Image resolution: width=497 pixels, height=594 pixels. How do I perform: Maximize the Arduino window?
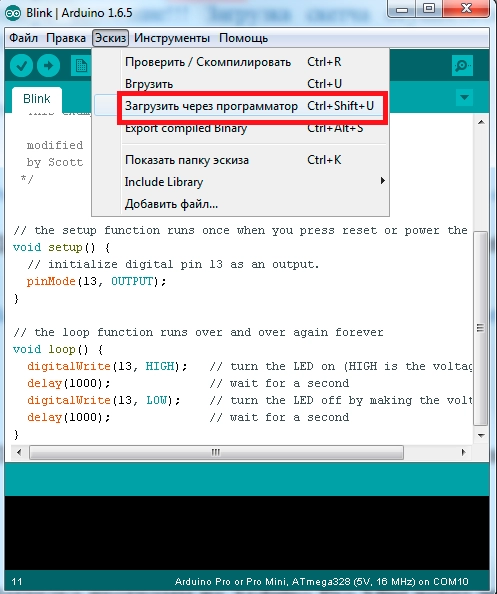click(428, 8)
